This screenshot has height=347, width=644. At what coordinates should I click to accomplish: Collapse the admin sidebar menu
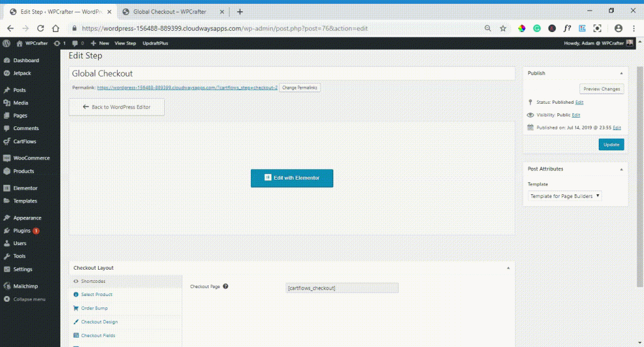pyautogui.click(x=30, y=299)
